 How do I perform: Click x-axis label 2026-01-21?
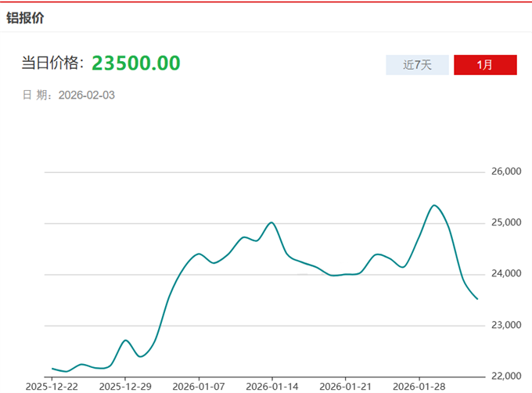pos(346,386)
